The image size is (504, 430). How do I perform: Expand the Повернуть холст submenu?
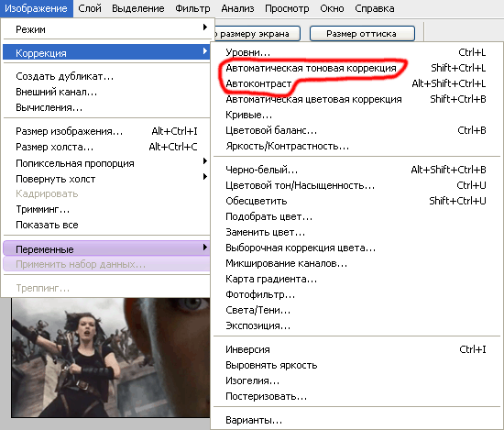coord(106,179)
